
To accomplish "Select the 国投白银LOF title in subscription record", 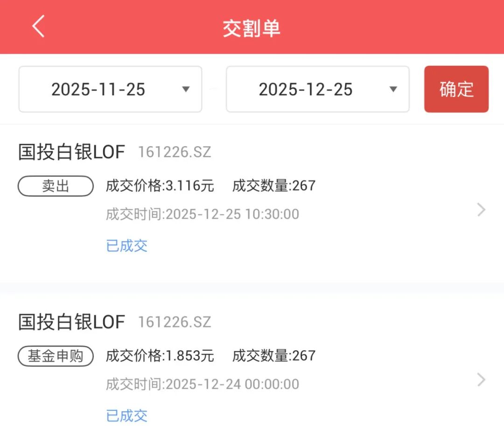I will coord(71,322).
